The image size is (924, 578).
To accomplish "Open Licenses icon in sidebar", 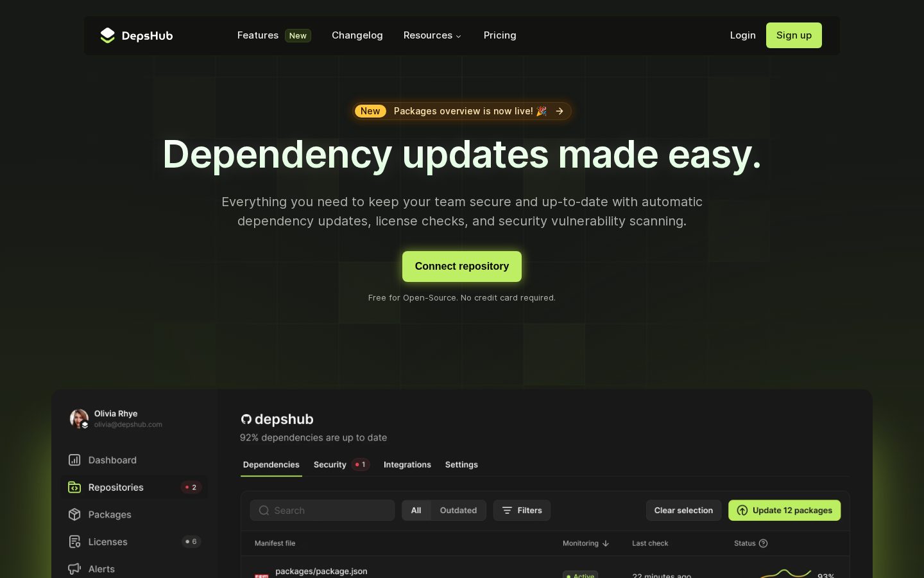I will 74,542.
